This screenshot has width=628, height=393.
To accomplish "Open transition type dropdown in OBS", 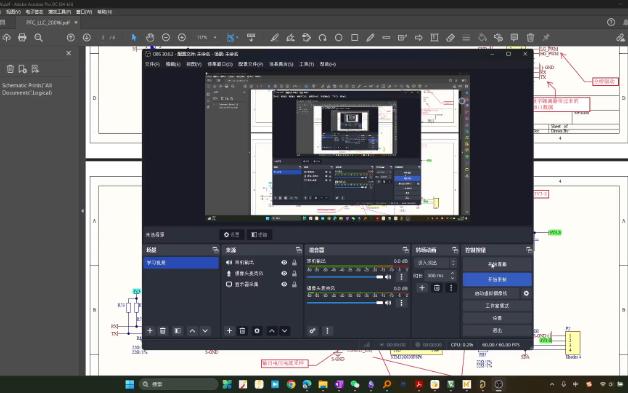I will (x=435, y=263).
